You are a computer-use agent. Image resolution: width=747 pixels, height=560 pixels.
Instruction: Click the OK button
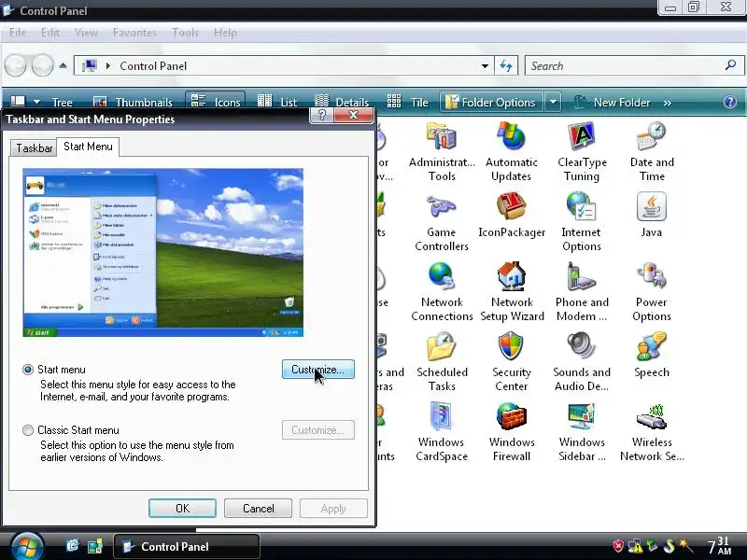[x=182, y=509]
